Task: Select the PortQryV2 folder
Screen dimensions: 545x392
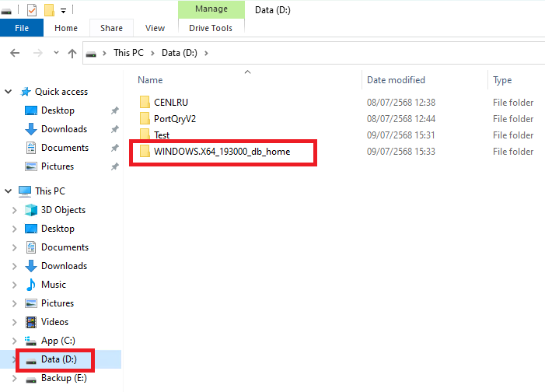Action: [x=175, y=119]
